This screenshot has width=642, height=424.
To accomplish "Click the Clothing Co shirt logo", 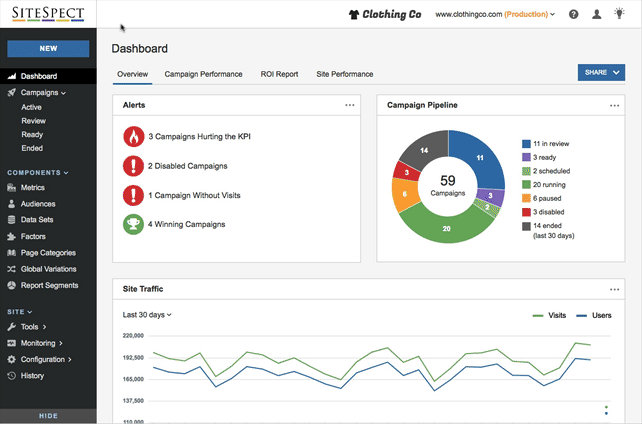I will (385, 14).
